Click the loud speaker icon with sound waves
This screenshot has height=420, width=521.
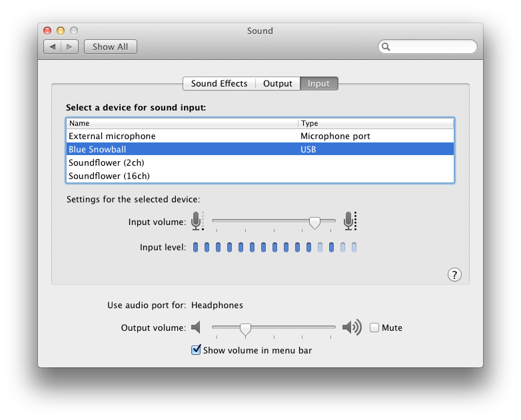(352, 327)
